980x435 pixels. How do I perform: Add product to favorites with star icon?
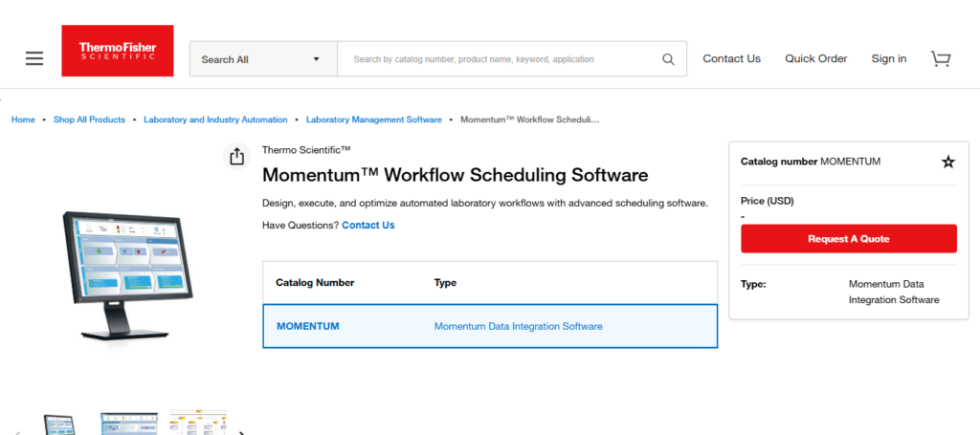948,163
